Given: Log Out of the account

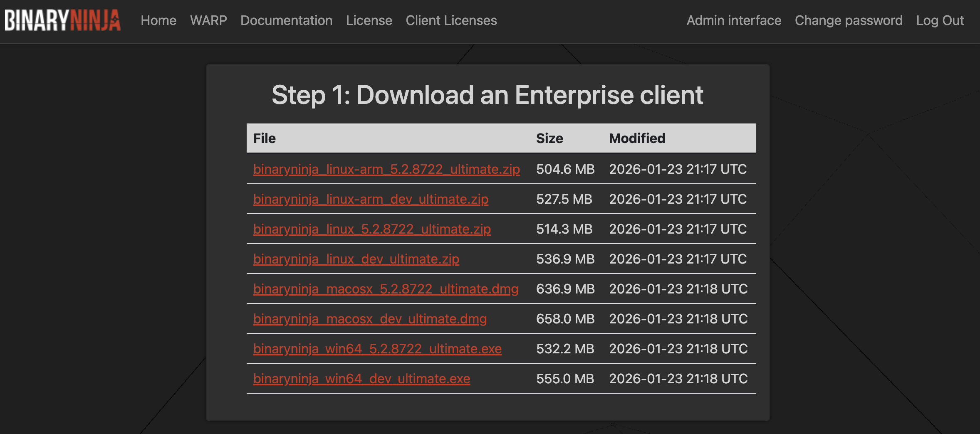Looking at the screenshot, I should pos(940,20).
